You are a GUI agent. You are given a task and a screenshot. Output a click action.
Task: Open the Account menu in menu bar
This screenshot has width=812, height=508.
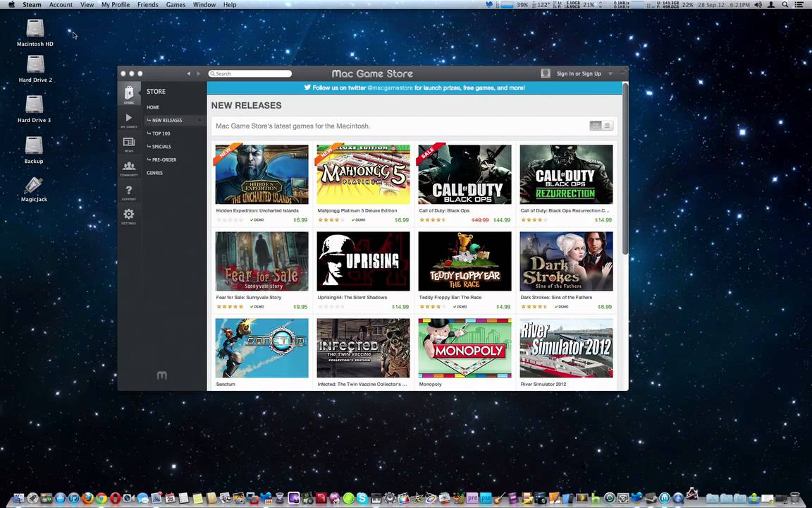click(61, 5)
